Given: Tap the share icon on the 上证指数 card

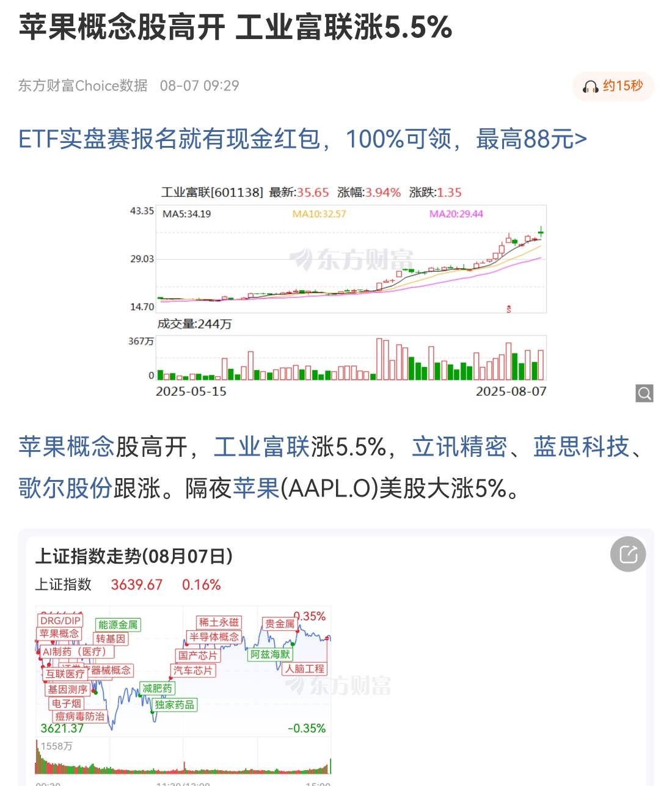Looking at the screenshot, I should pyautogui.click(x=628, y=555).
